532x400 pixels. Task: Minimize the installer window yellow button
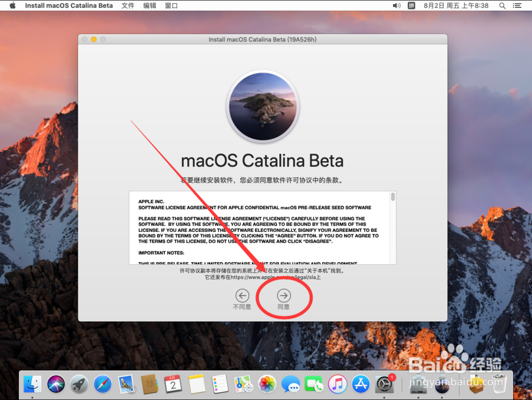(x=94, y=39)
